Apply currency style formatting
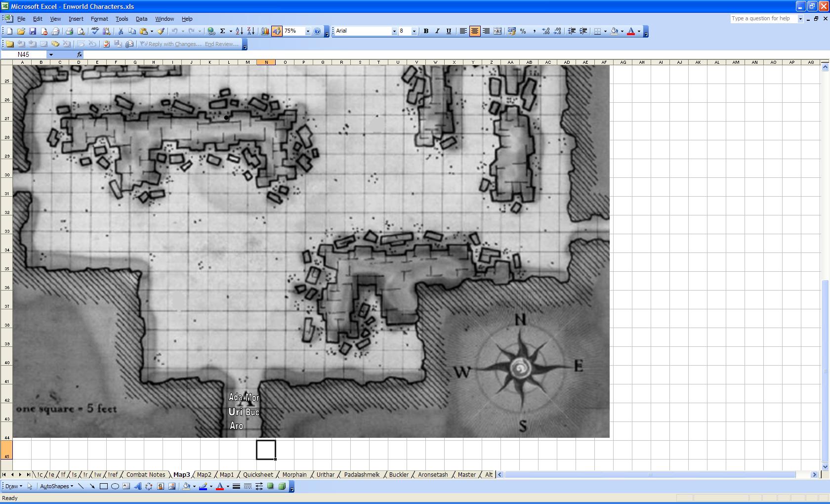The width and height of the screenshot is (830, 504). tap(511, 31)
